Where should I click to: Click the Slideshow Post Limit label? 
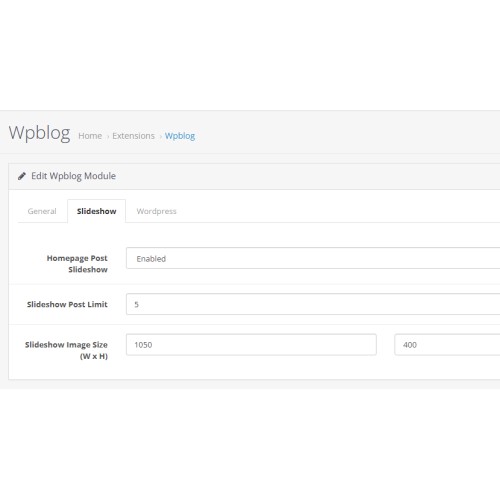(x=67, y=304)
